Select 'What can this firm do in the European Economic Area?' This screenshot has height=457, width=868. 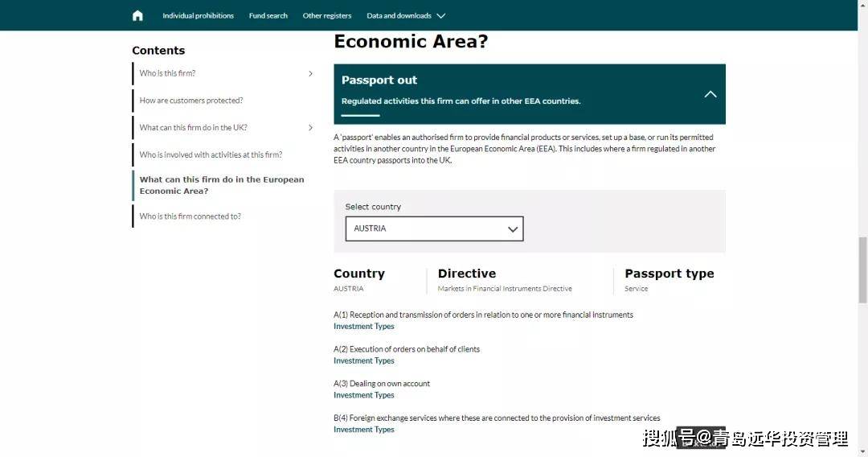pyautogui.click(x=221, y=185)
